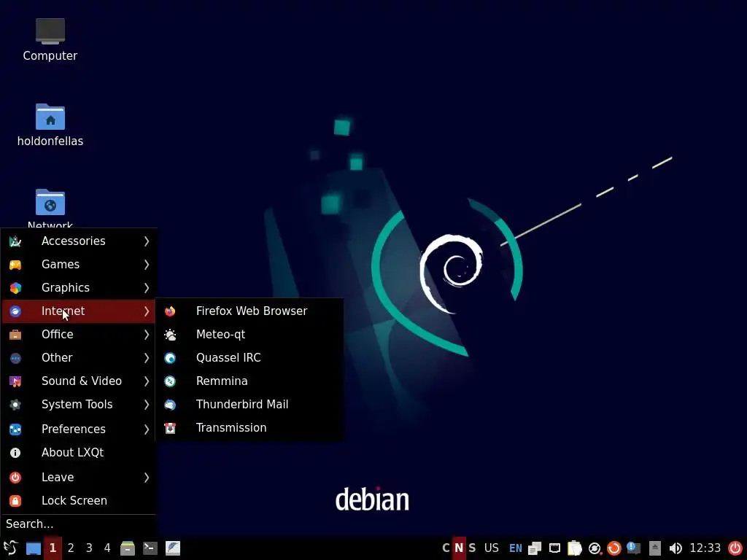Viewport: 747px width, 560px height.
Task: Toggle the Caps Lock C indicator
Action: 446,548
